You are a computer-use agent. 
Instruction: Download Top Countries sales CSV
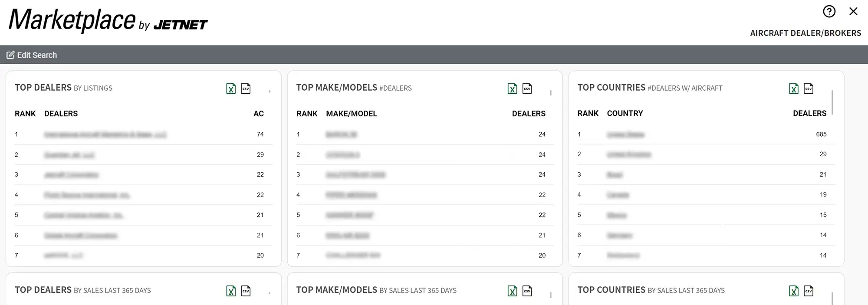pyautogui.click(x=808, y=291)
